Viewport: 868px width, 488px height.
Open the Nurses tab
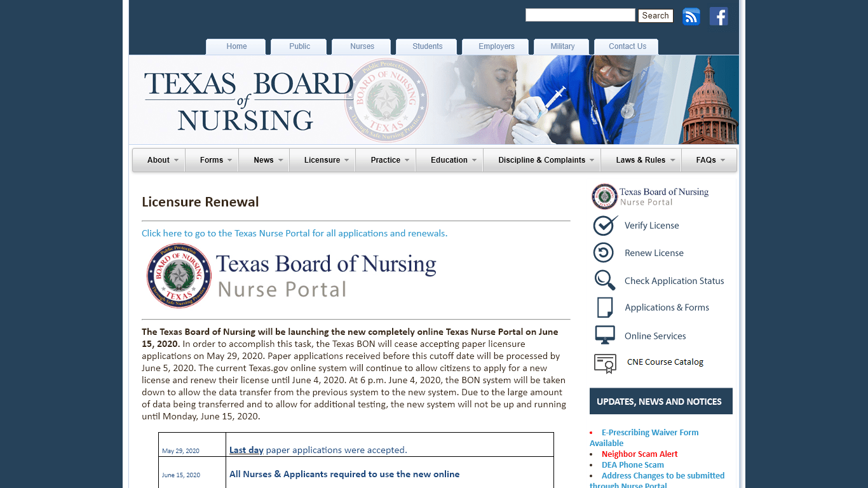coord(362,46)
